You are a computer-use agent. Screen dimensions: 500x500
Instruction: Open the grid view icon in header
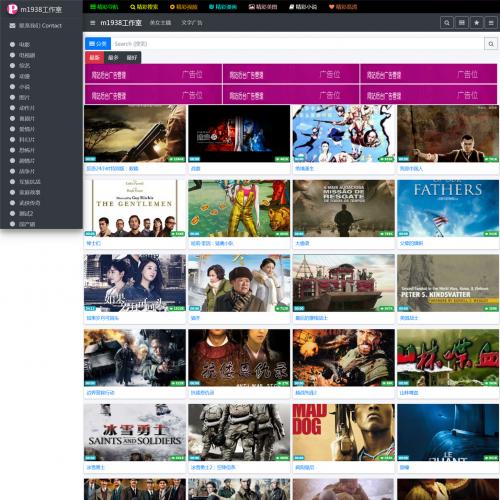(462, 23)
